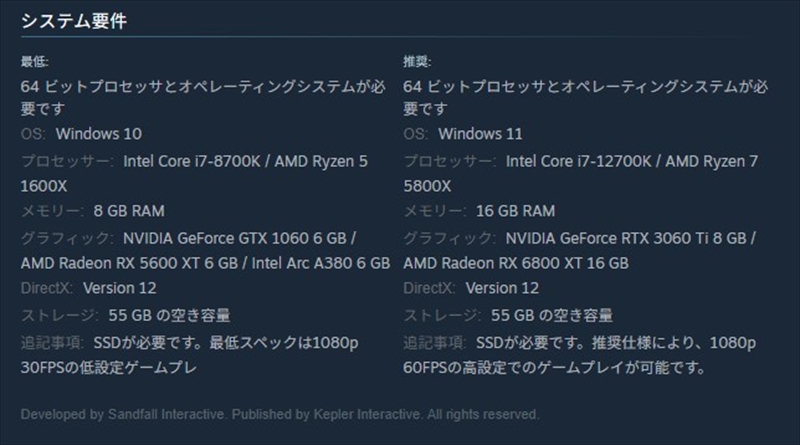Click the Windows 10 OS entry
The image size is (800, 445).
click(98, 134)
